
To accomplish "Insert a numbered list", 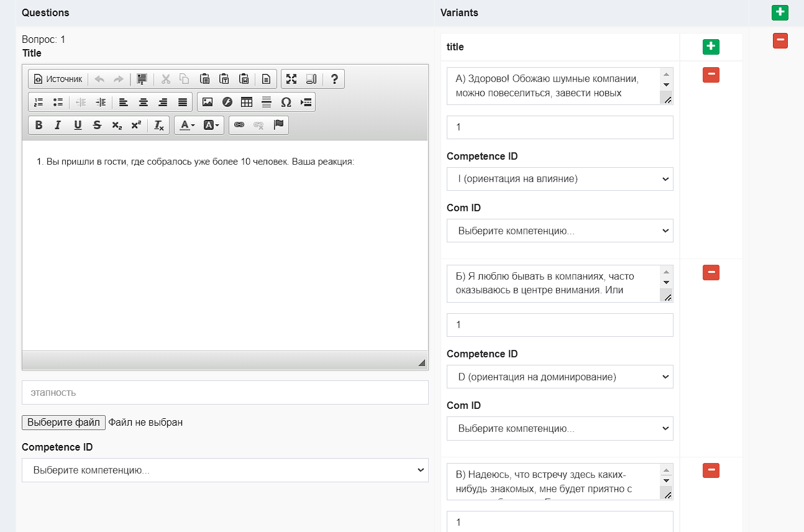I will pyautogui.click(x=39, y=102).
